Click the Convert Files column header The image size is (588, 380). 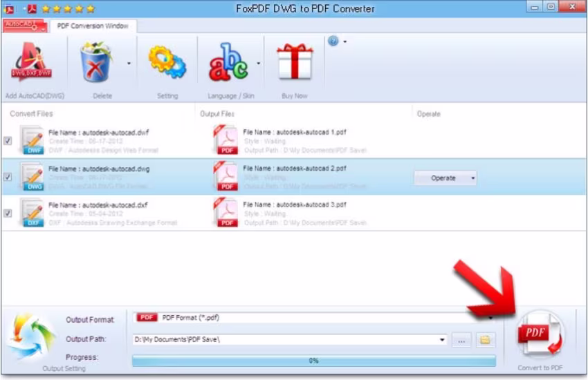coord(31,114)
